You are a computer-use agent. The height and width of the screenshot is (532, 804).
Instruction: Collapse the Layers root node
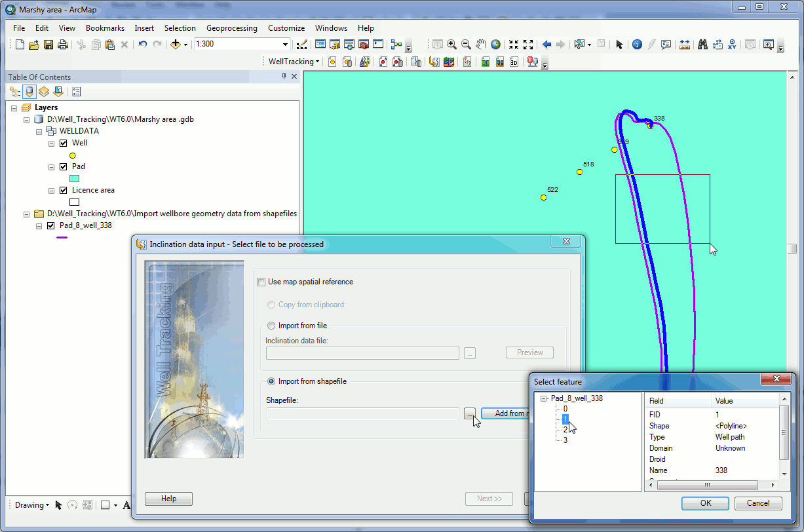15,107
